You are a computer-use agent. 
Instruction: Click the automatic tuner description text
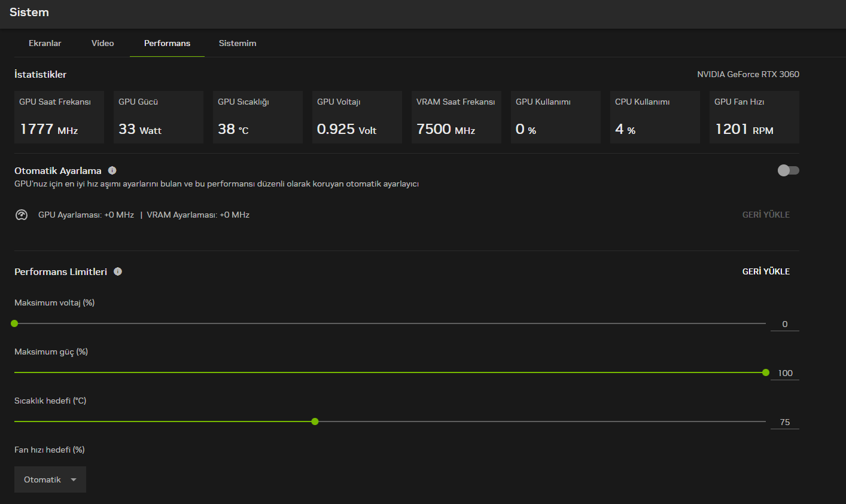coord(217,184)
